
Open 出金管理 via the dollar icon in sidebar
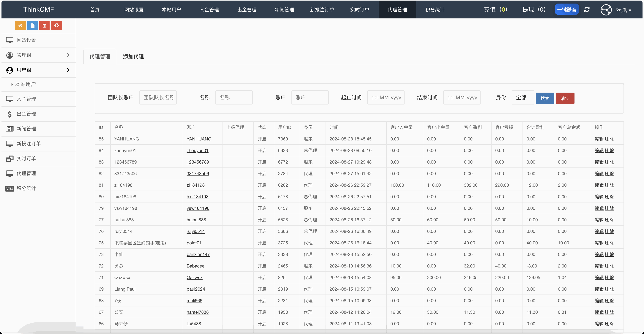coord(10,114)
